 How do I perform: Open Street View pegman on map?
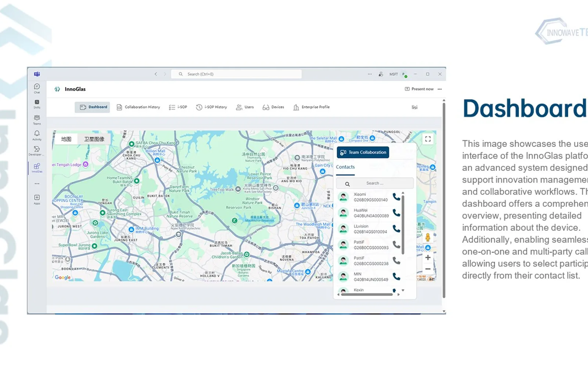[428, 238]
